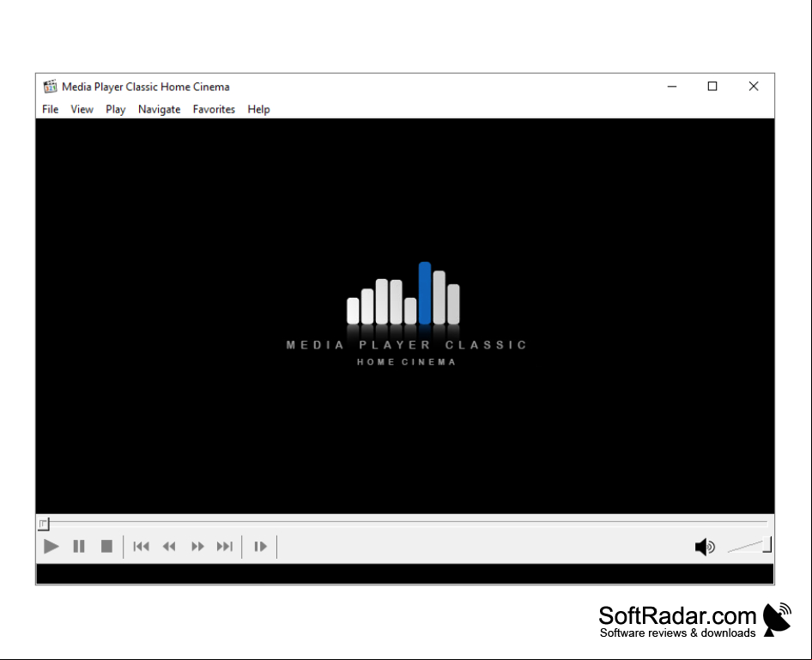
Task: Click the volume slider
Action: 749,546
